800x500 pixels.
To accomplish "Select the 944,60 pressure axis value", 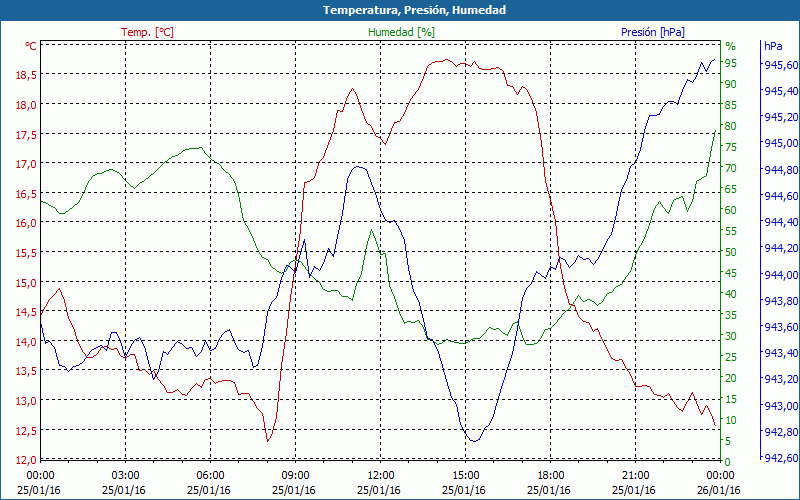I will click(x=781, y=196).
